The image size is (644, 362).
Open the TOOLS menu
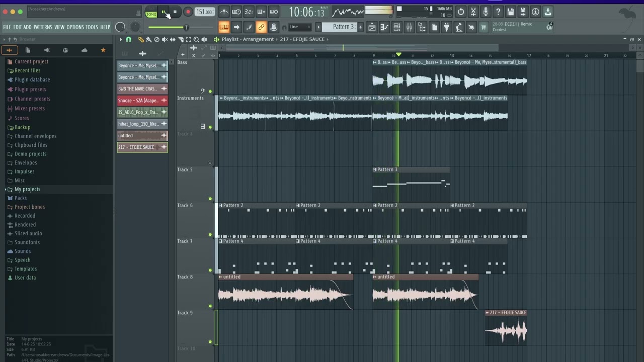click(92, 27)
